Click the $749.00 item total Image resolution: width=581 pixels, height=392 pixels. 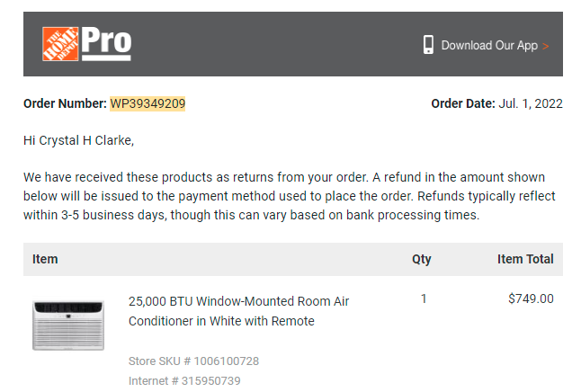click(x=531, y=298)
